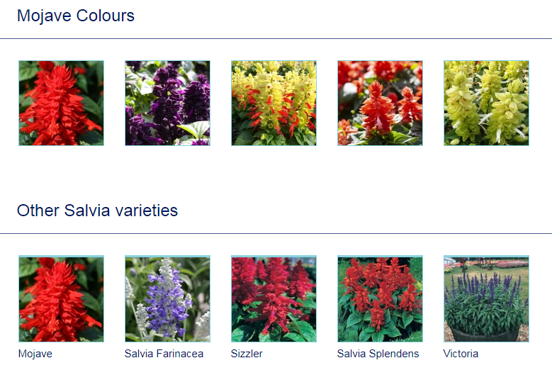Open the Salvia Splendens photo
Viewport: 552px width, 392px height.
381,298
